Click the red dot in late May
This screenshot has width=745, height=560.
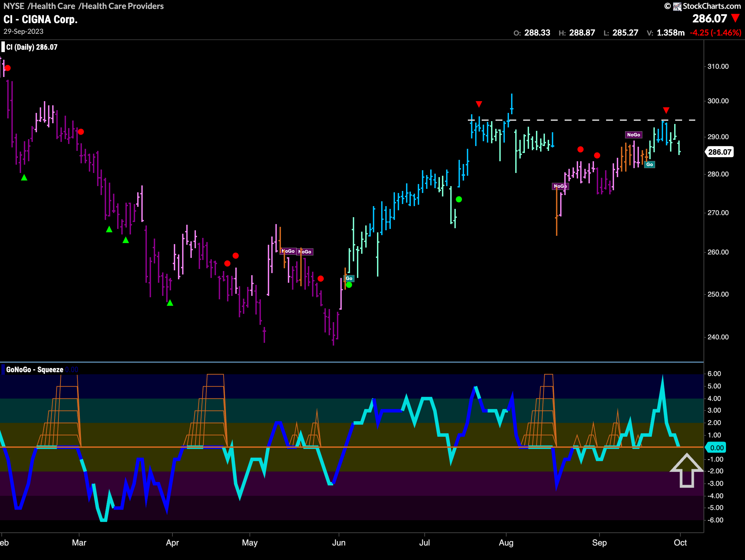(x=321, y=279)
